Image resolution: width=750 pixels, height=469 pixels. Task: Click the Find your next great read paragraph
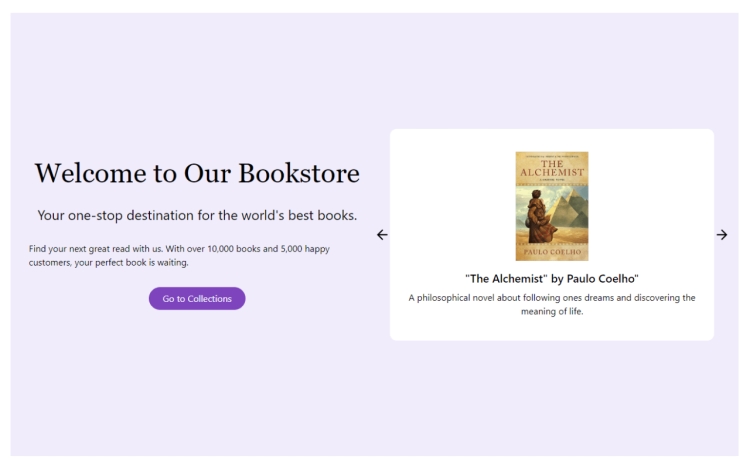pos(179,255)
